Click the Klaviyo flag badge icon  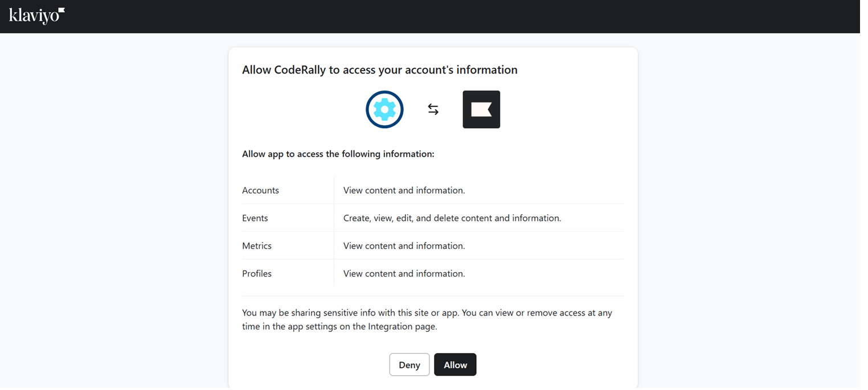[481, 109]
